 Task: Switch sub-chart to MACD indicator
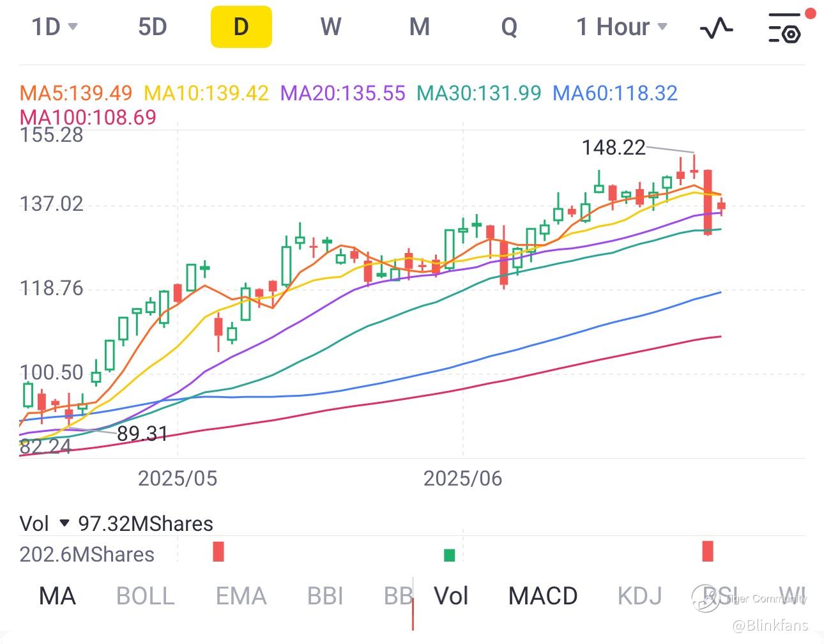tap(543, 596)
